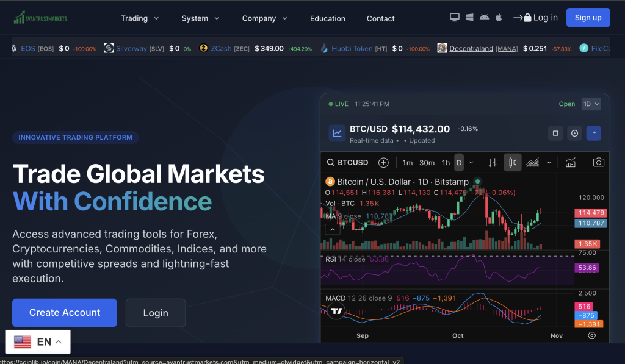The height and width of the screenshot is (364, 625).
Task: Click the Apple platform icon
Action: [499, 18]
